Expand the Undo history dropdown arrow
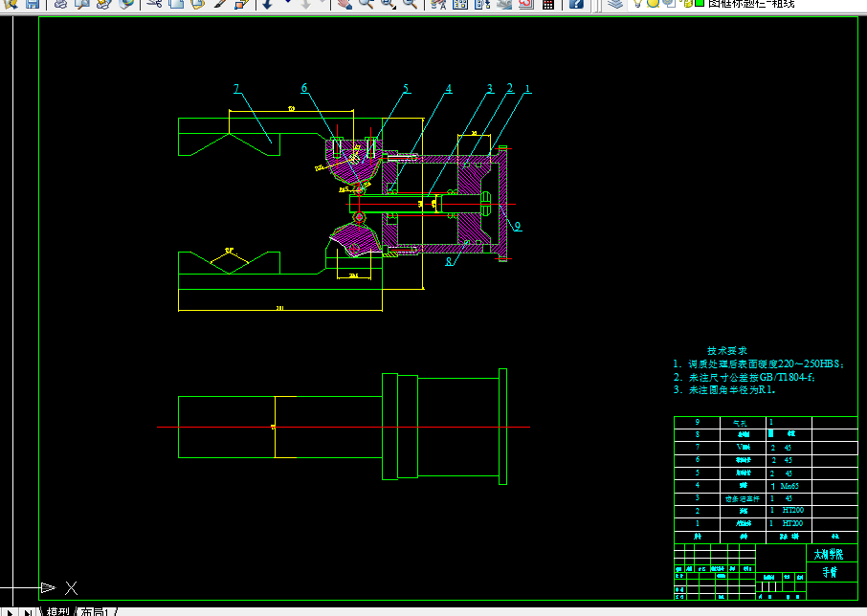Image resolution: width=867 pixels, height=616 pixels. (287, 2)
